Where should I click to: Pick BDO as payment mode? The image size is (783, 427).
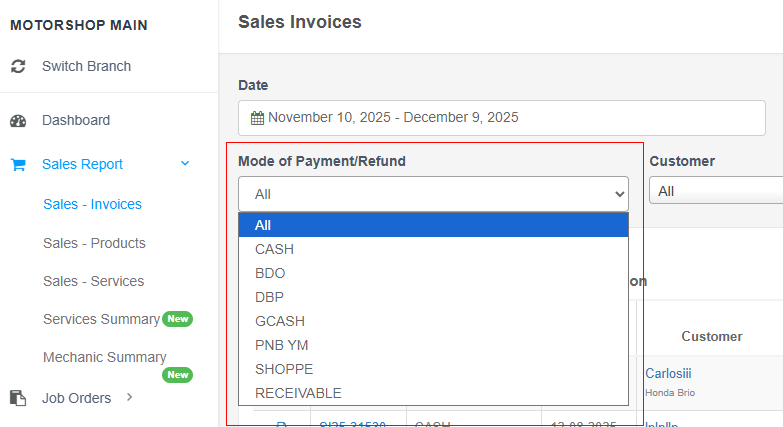433,273
